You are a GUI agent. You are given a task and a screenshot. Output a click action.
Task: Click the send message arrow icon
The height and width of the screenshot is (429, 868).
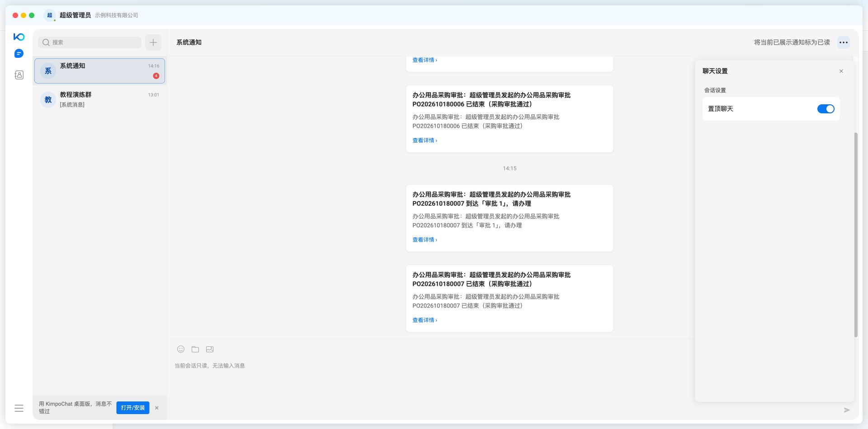tap(847, 410)
